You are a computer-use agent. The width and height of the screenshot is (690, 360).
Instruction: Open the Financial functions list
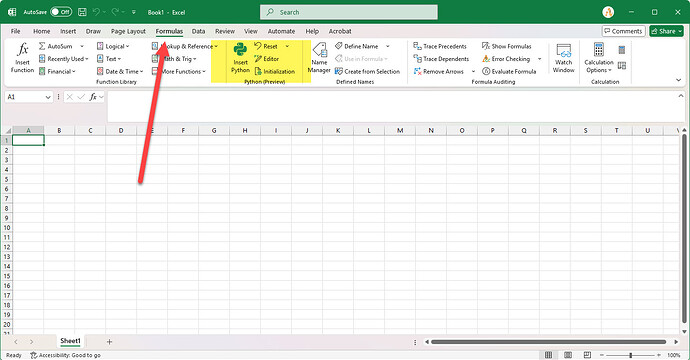(x=57, y=71)
